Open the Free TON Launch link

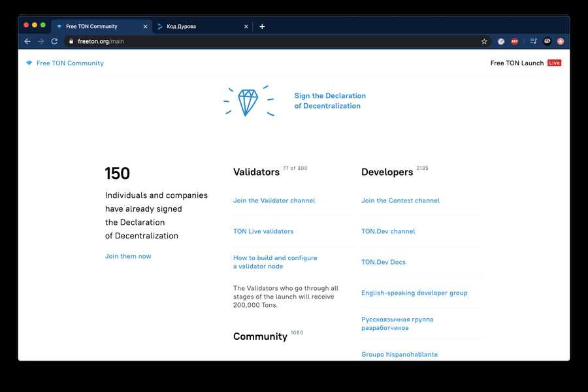point(517,63)
